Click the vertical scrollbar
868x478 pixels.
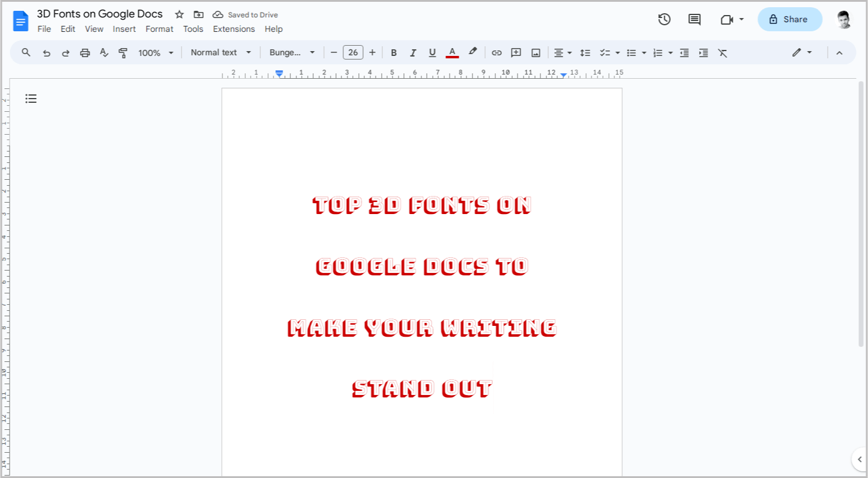coord(861,213)
